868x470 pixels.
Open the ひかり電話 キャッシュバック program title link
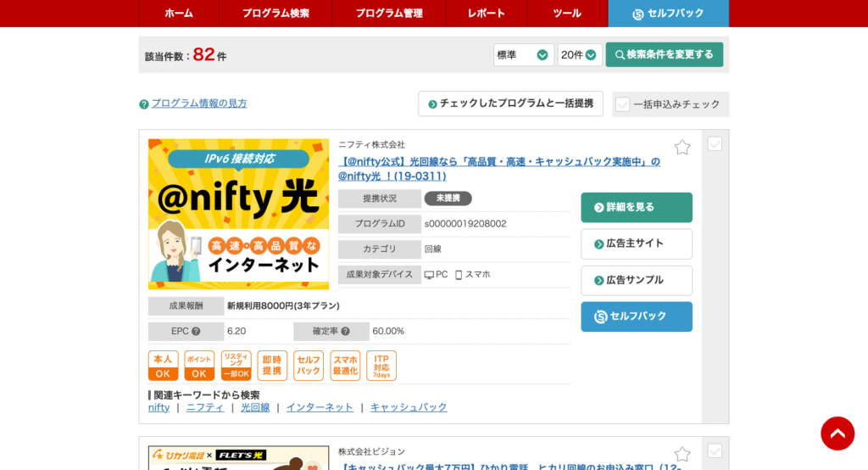click(x=509, y=467)
